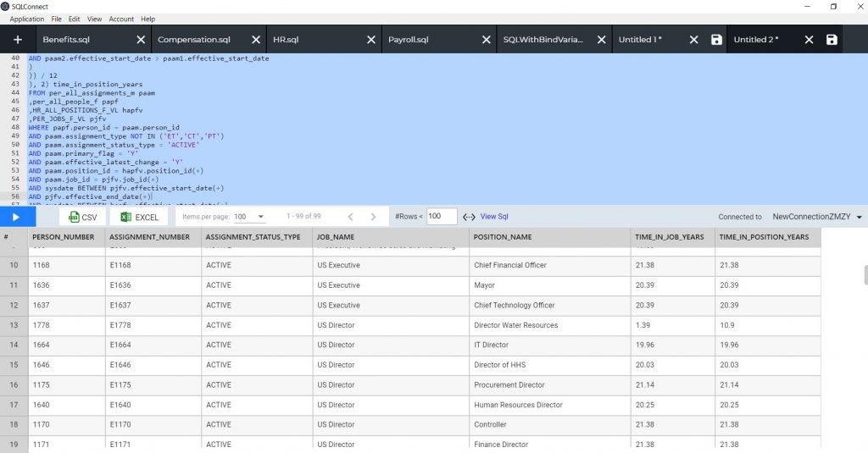Select the Human Resources Director cell
Screen dimensions: 868x453
549,405
